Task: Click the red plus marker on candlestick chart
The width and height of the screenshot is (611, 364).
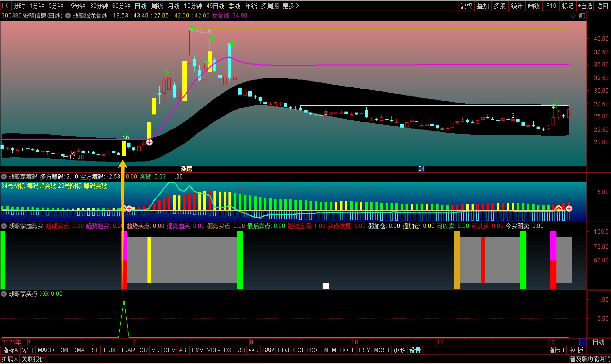Action: (149, 142)
